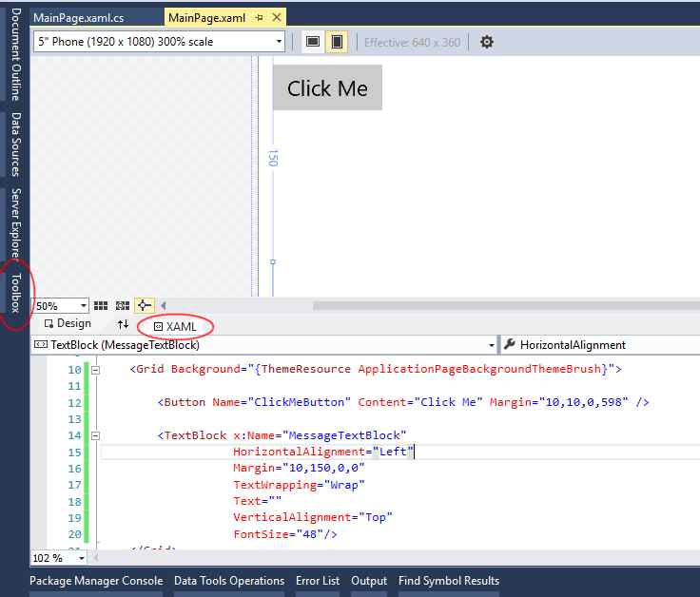Click the 150 margin adorner label
This screenshot has height=597, width=700.
point(273,158)
